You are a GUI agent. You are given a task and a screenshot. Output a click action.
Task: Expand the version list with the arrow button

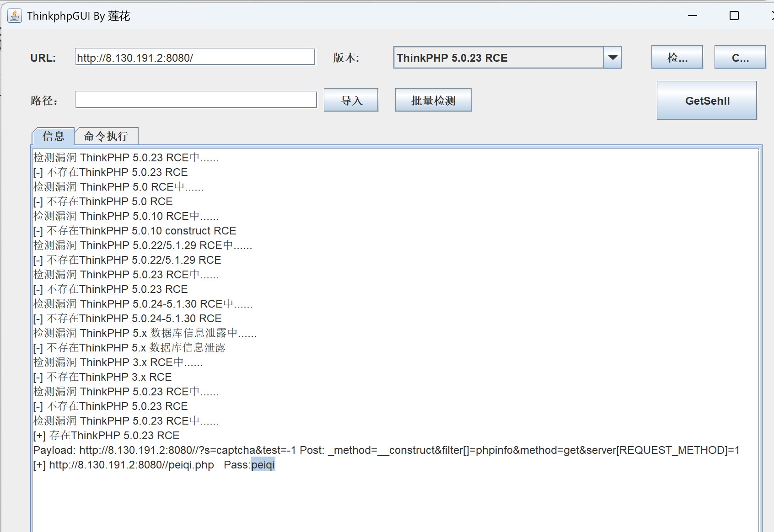pos(613,58)
